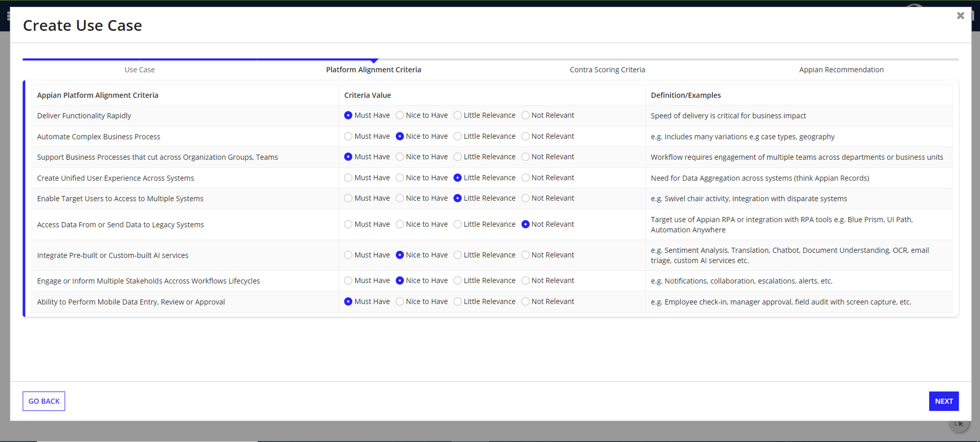Go to the Use Case step
980x442 pixels.
(139, 70)
